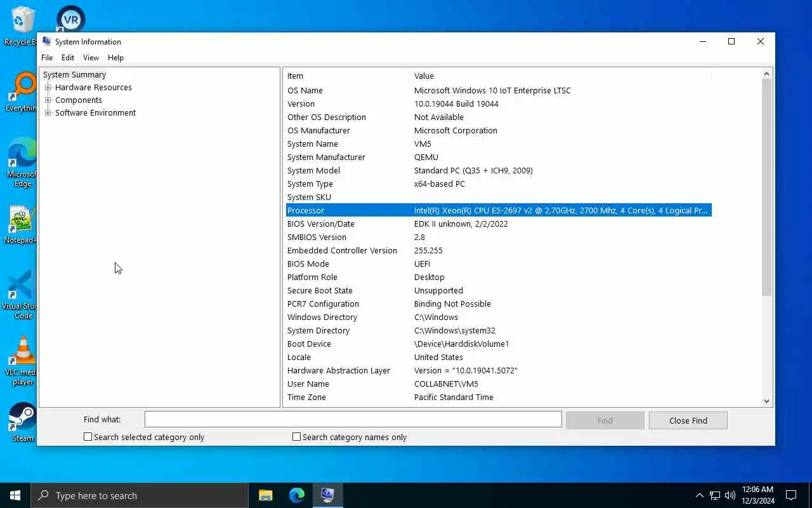Select the Version row
Screen dimensions: 812x508
499,104
